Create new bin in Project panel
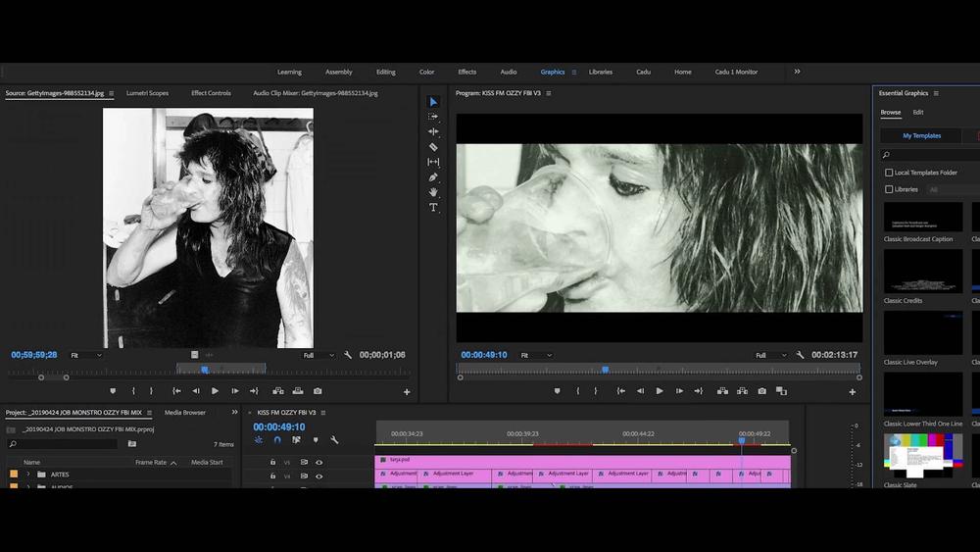980x552 pixels. click(132, 444)
